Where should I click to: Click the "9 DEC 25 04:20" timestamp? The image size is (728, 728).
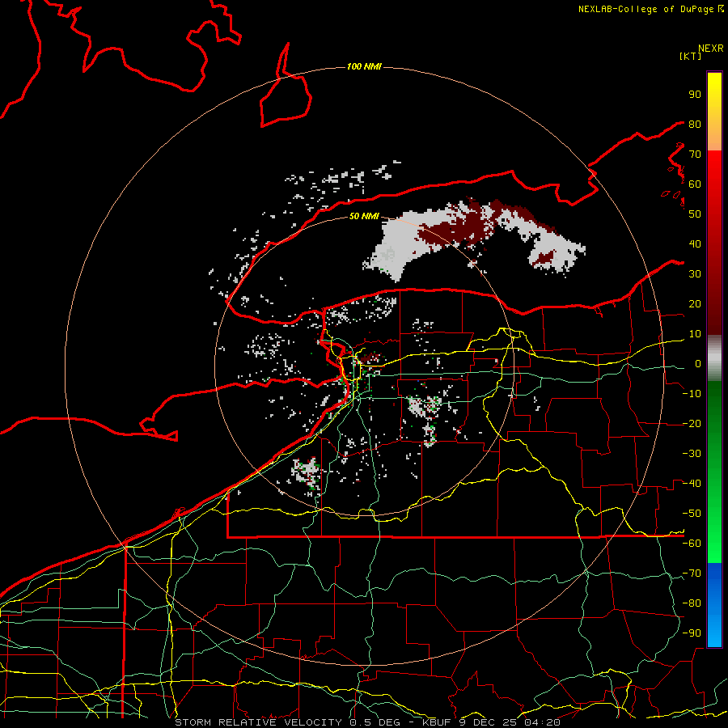pyautogui.click(x=510, y=722)
